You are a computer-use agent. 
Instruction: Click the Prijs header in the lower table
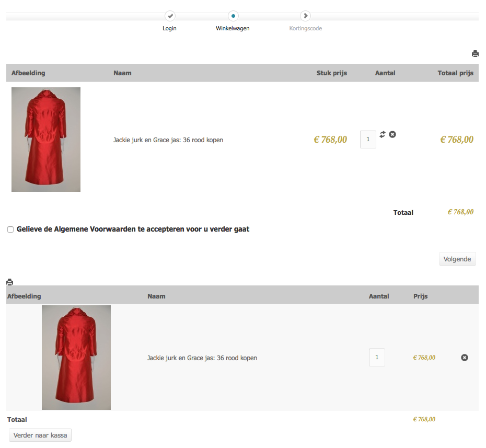420,296
